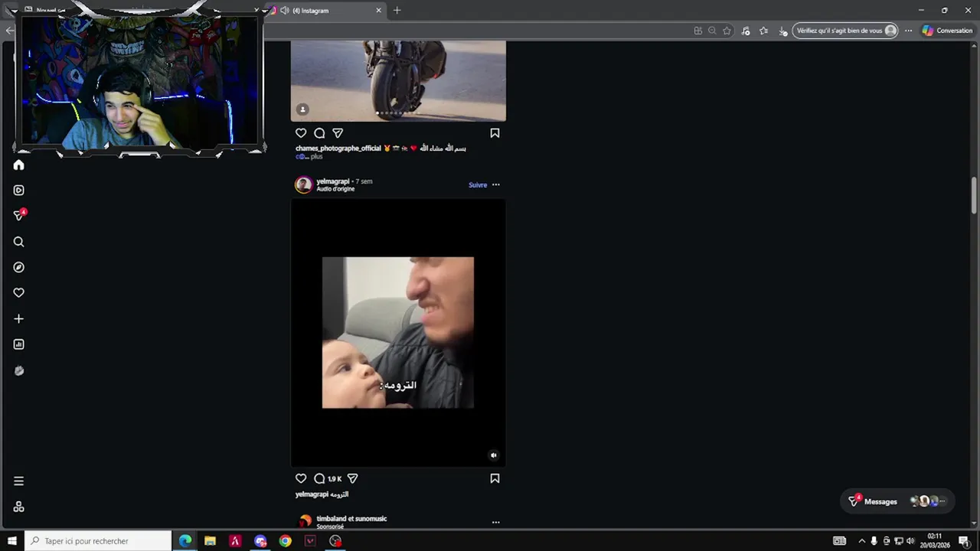Click the page vertical scrollbar thumb
Viewport: 980px width, 551px height.
[974, 195]
